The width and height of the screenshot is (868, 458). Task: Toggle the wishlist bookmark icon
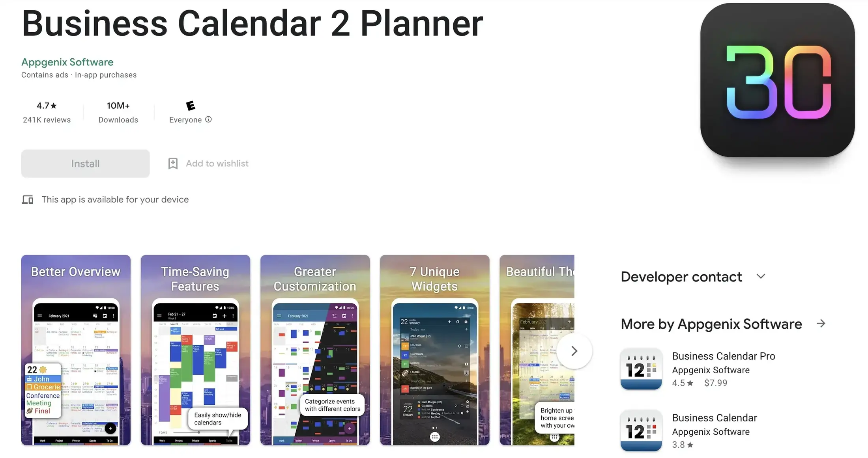coord(172,163)
